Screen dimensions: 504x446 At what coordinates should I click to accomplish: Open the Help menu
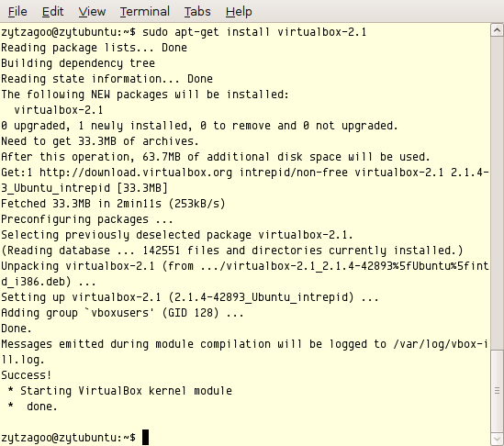coord(239,12)
